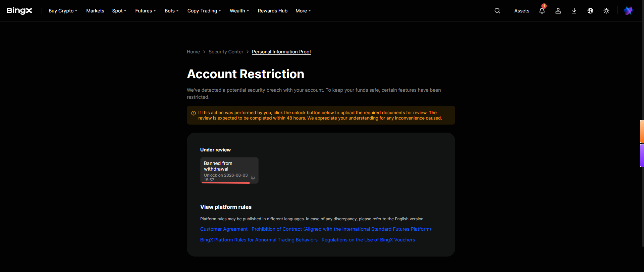Expand the Copy Trading dropdown
The image size is (644, 272).
tap(204, 11)
